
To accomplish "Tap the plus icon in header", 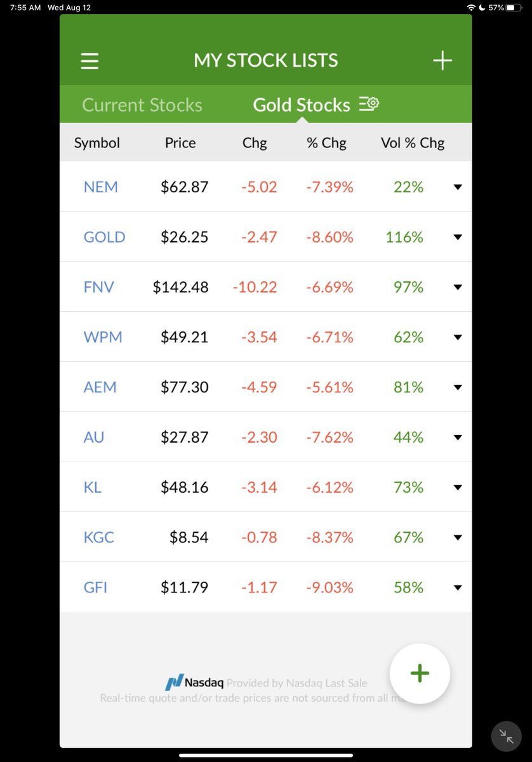I will pos(442,60).
